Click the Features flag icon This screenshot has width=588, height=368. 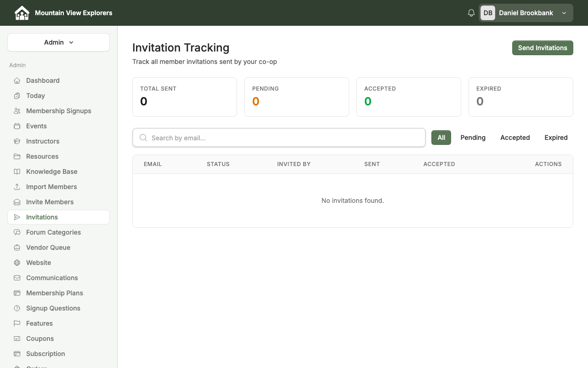[17, 323]
